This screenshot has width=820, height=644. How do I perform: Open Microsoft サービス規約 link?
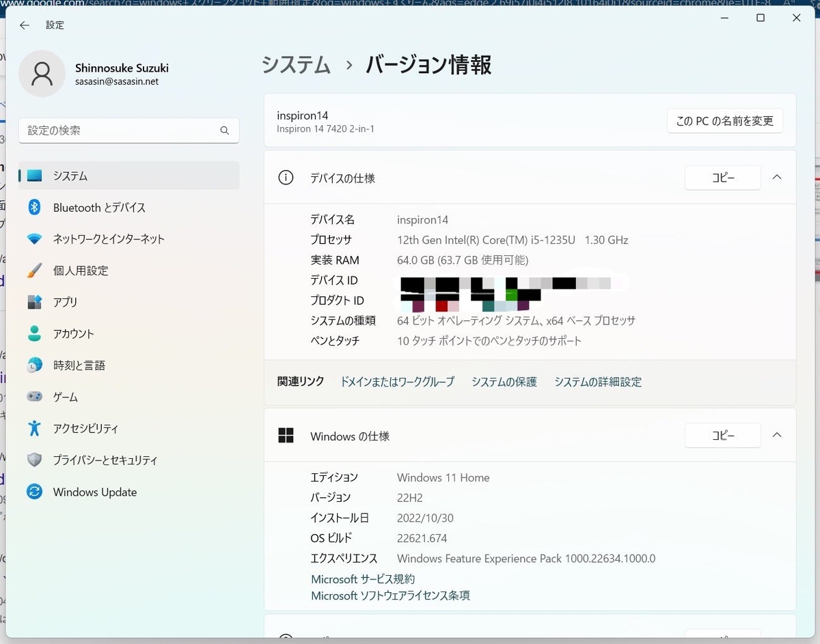point(363,579)
